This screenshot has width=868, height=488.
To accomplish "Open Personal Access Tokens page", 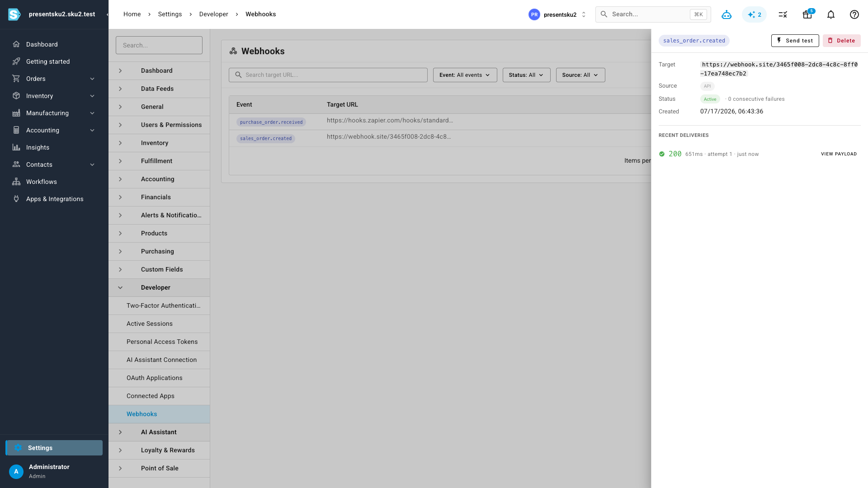I will pyautogui.click(x=159, y=342).
